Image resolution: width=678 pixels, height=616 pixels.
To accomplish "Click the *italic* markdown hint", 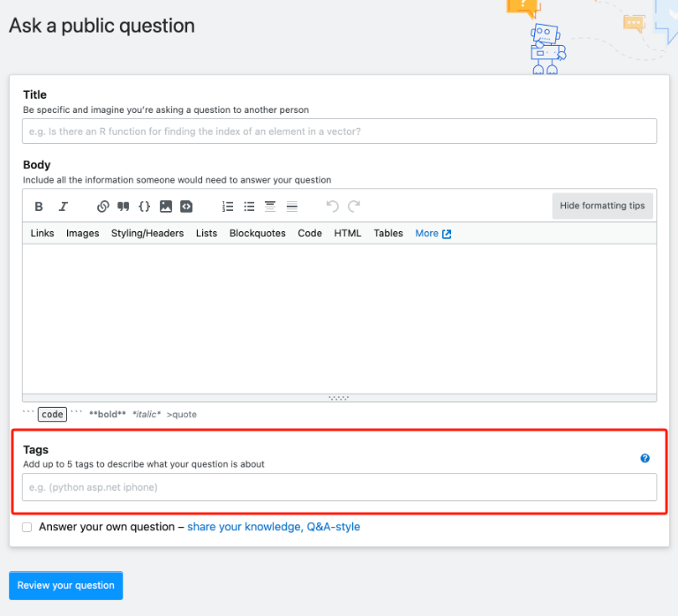I will [147, 414].
